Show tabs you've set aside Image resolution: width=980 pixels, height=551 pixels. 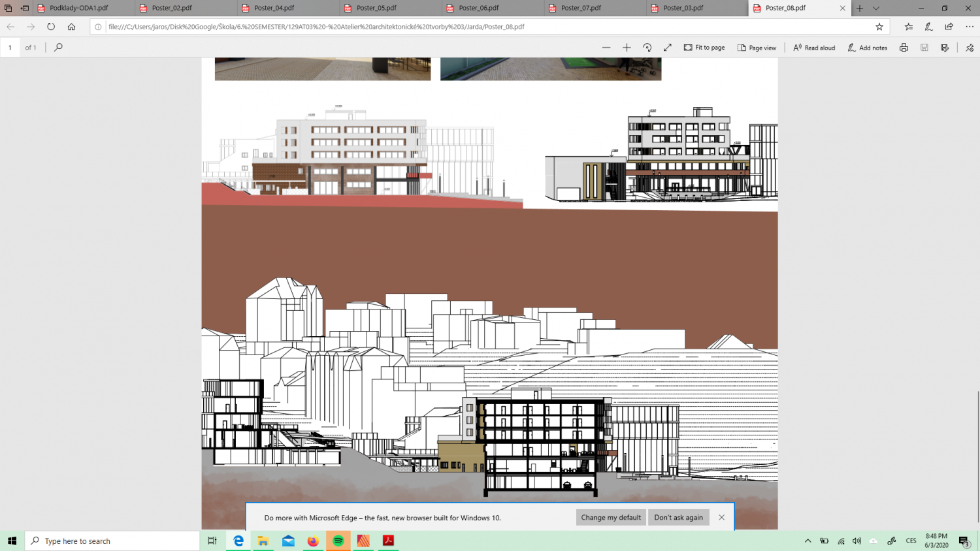pyautogui.click(x=8, y=8)
